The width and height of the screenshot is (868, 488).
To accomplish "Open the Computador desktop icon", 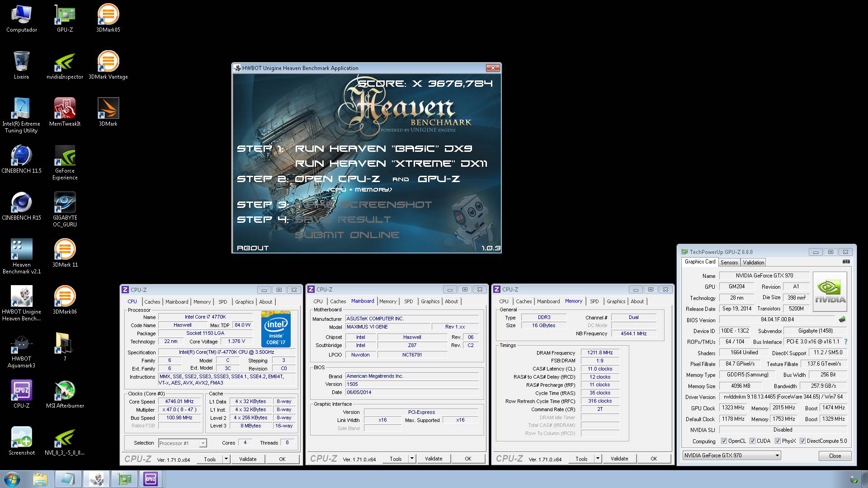I will (21, 18).
